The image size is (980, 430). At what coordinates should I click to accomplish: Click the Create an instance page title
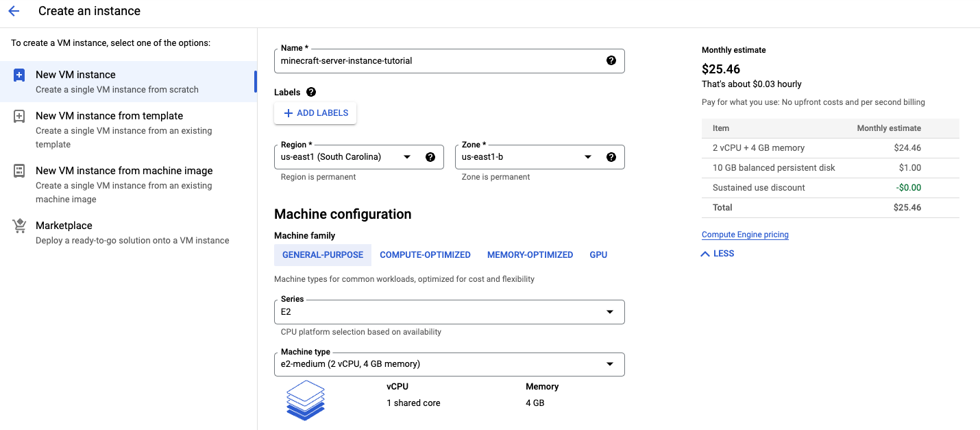tap(89, 11)
